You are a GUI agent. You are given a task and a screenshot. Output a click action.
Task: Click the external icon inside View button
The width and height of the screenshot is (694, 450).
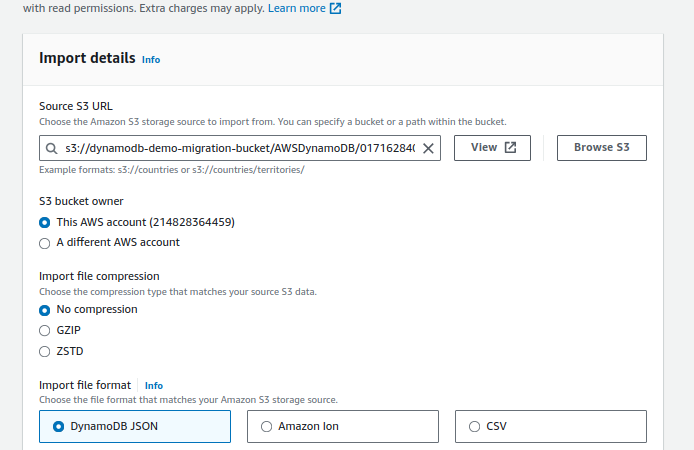pyautogui.click(x=510, y=148)
